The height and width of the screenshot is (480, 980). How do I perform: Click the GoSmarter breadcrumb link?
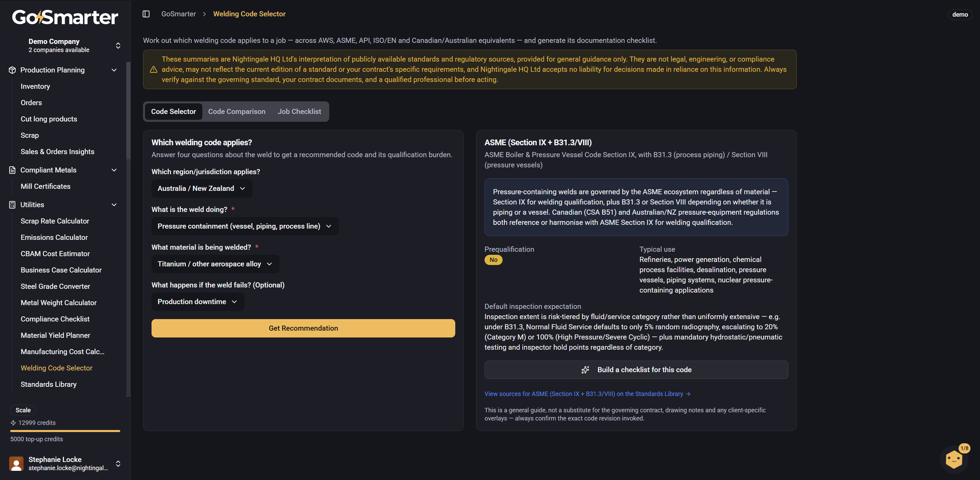pyautogui.click(x=178, y=14)
